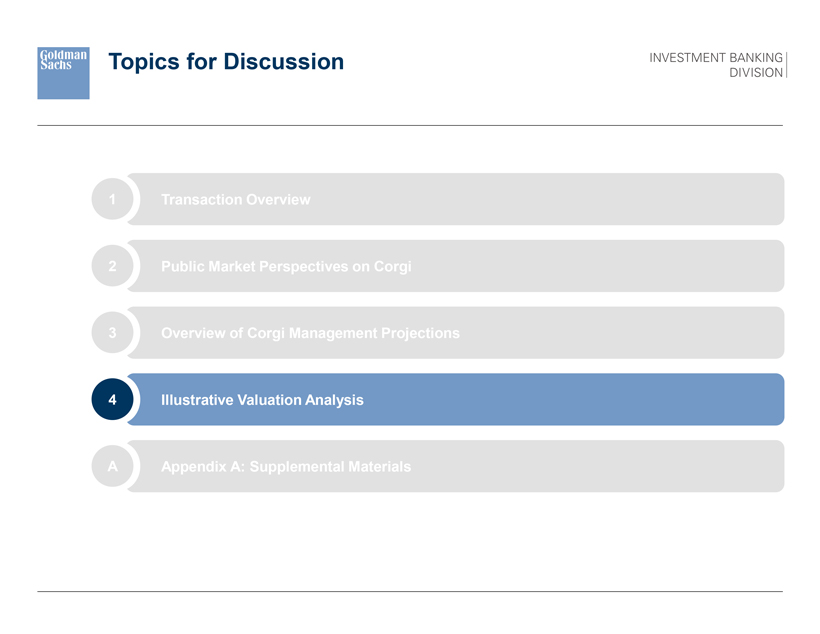Select the dark blue number 4 circle
The image size is (820, 634).
click(x=113, y=399)
